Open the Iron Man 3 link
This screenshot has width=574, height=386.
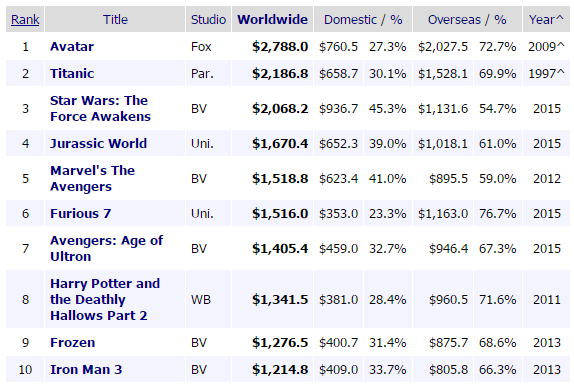point(86,370)
